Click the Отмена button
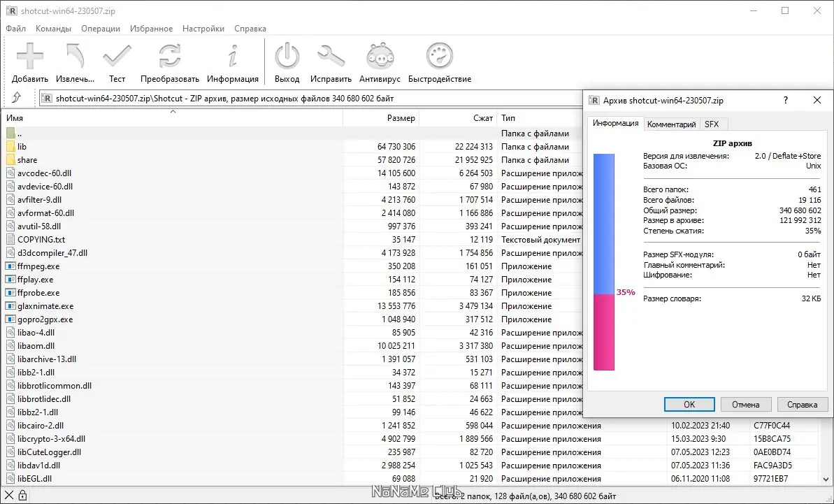 pyautogui.click(x=746, y=405)
